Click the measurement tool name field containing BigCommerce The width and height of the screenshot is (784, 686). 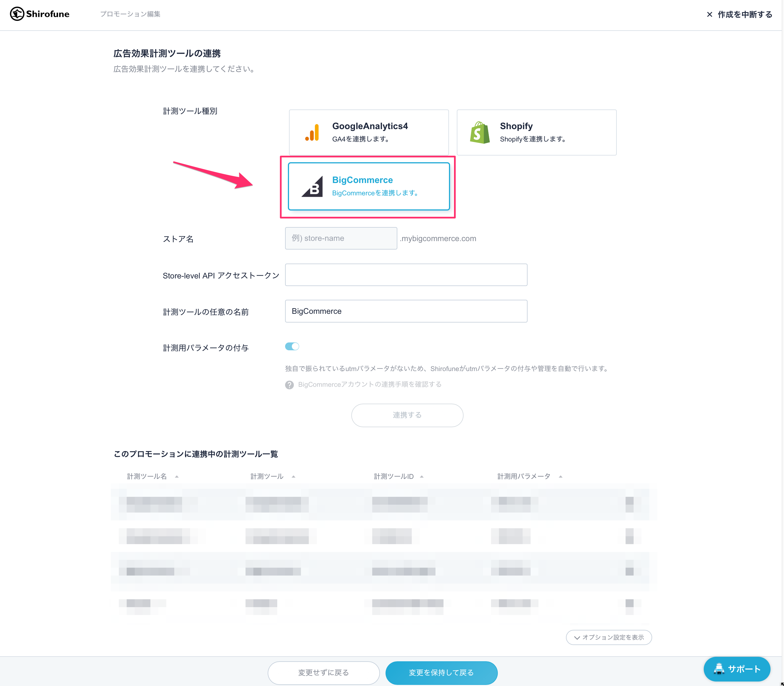coord(406,311)
